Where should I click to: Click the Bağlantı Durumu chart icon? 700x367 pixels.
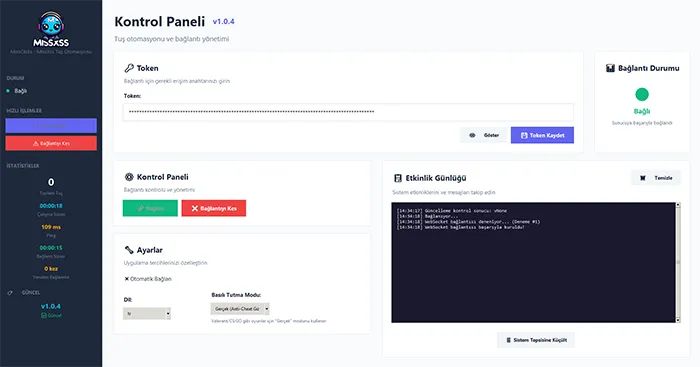(610, 68)
